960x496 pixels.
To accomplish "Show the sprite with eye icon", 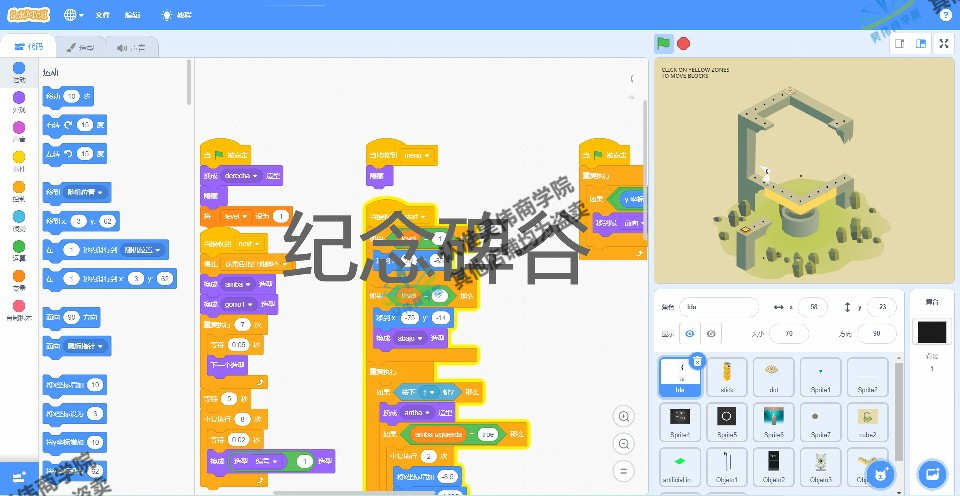I will pyautogui.click(x=690, y=334).
